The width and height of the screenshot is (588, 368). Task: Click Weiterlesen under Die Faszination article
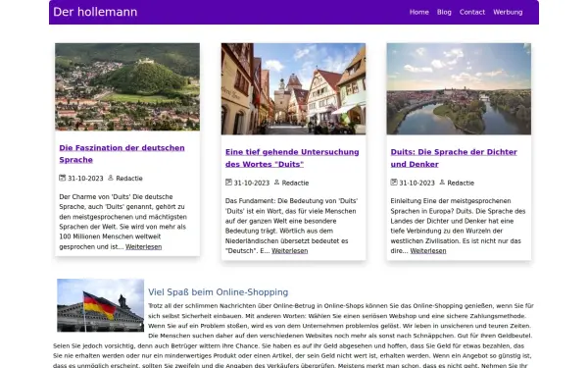[144, 247]
